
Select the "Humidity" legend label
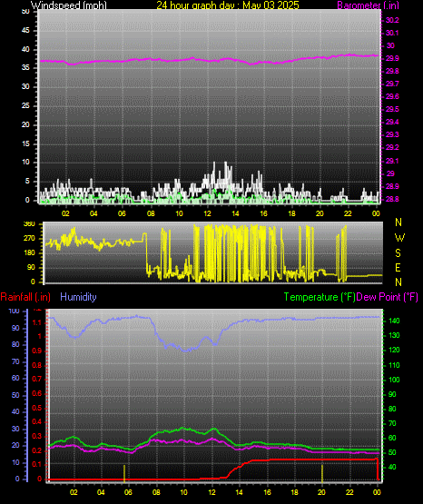pos(78,297)
